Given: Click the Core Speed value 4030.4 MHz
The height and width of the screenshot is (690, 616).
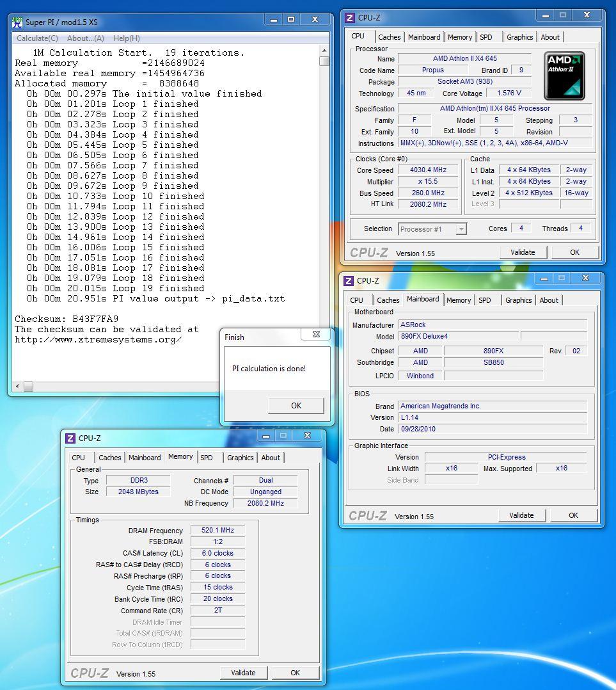Looking at the screenshot, I should (x=428, y=170).
